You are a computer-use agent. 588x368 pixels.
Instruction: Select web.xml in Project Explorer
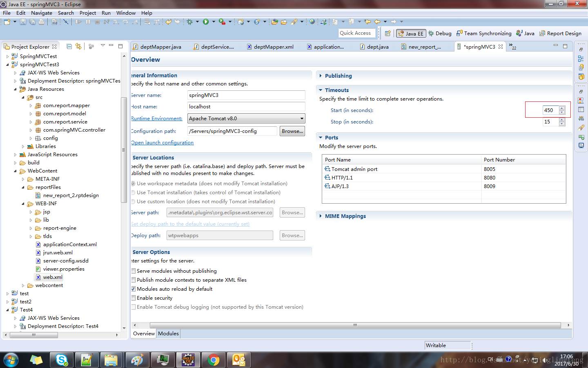coord(53,277)
